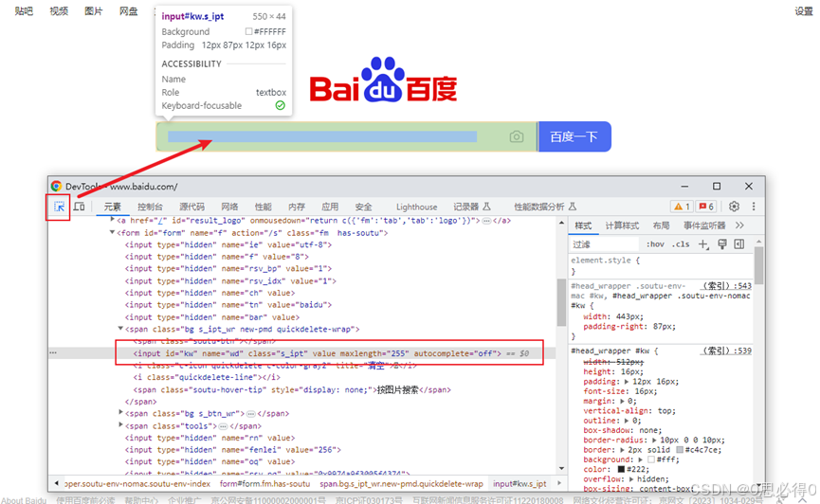Open the 安全 Security tab

pyautogui.click(x=363, y=207)
